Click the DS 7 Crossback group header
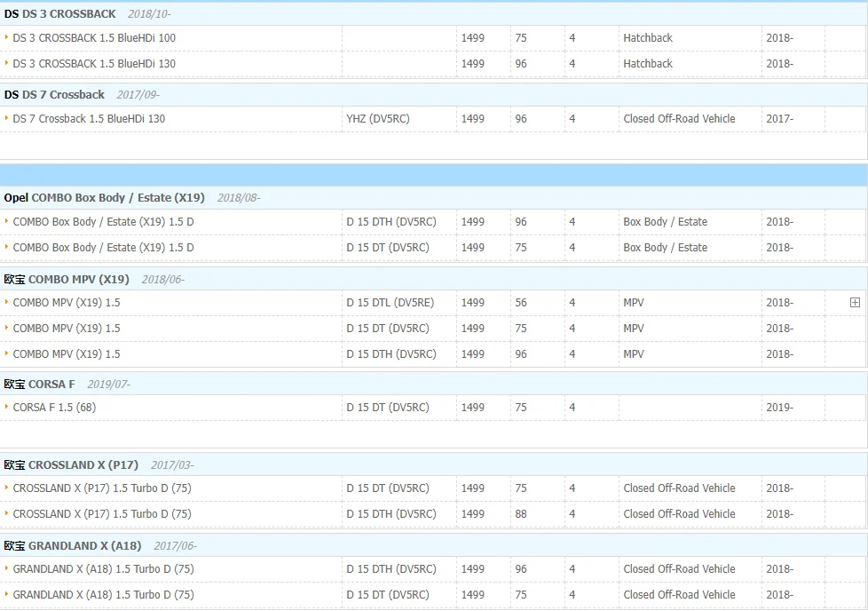This screenshot has height=611, width=868. 54,95
